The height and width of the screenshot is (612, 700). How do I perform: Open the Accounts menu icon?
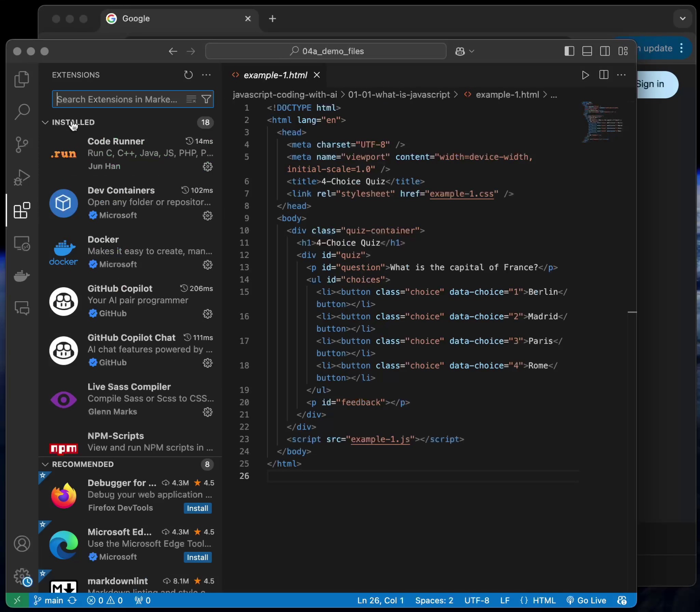pyautogui.click(x=22, y=544)
